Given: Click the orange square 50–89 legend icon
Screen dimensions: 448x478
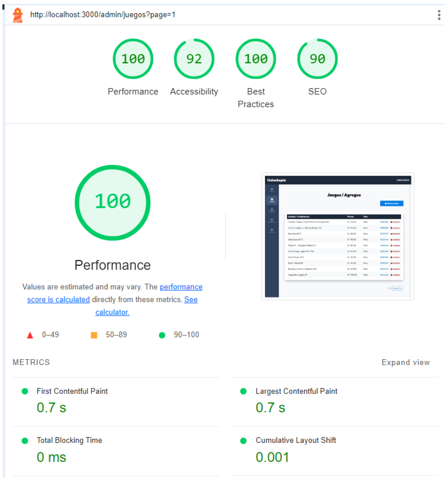Looking at the screenshot, I should (94, 335).
